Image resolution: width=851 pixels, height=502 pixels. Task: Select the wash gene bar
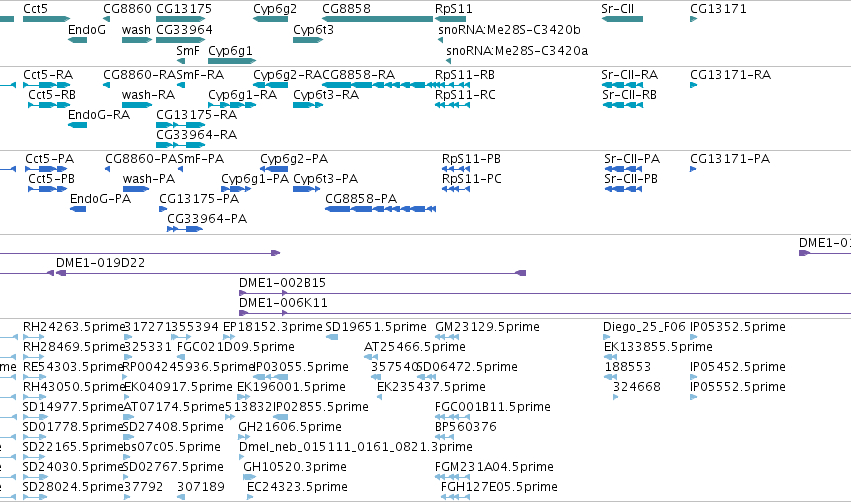137,40
